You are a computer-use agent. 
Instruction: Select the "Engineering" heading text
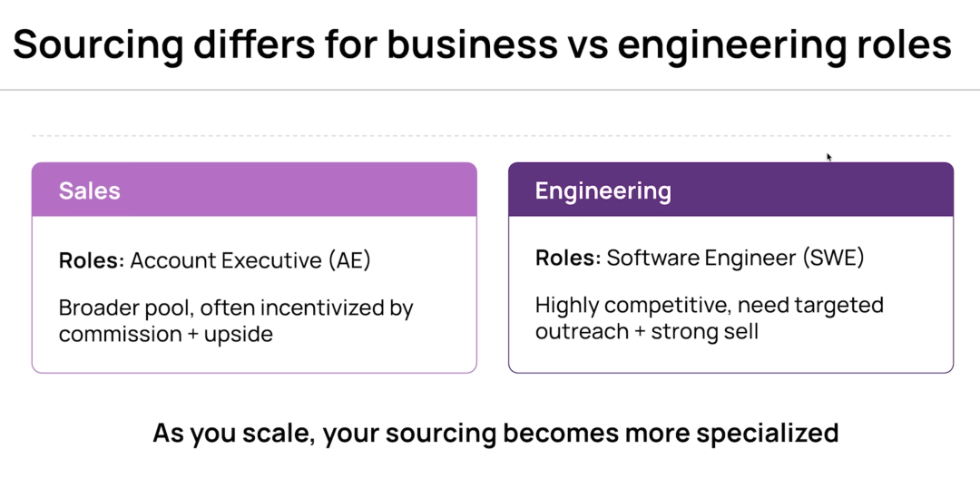[x=603, y=190]
